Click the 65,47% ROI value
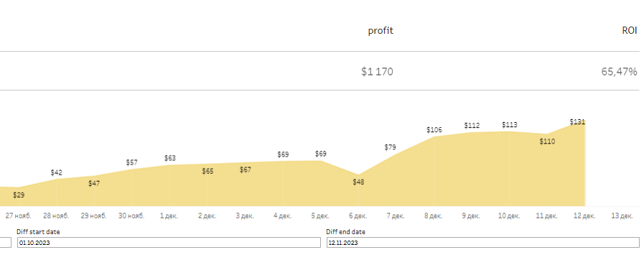Viewport: 644px width, 260px height. coord(619,72)
